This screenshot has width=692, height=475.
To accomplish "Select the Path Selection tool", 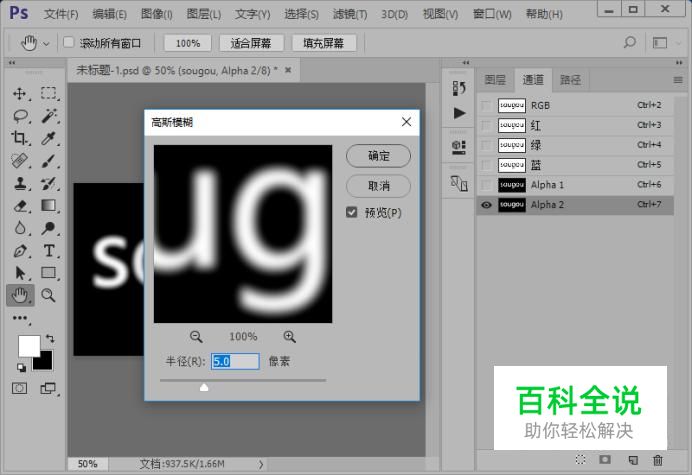I will pos(19,273).
